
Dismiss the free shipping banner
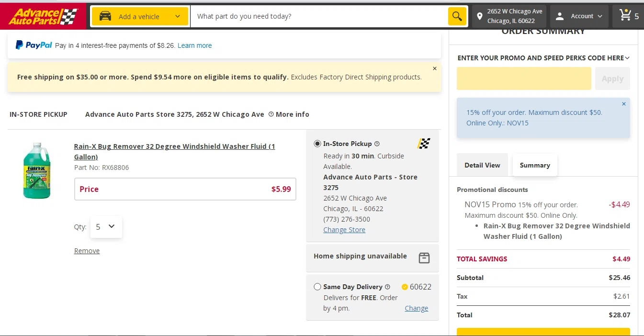[x=435, y=69]
